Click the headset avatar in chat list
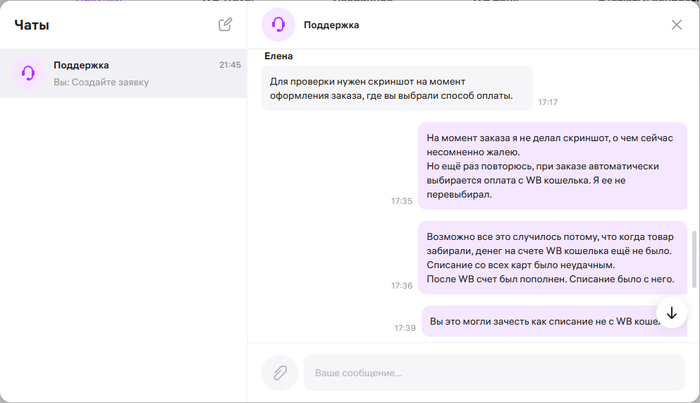 tap(29, 73)
